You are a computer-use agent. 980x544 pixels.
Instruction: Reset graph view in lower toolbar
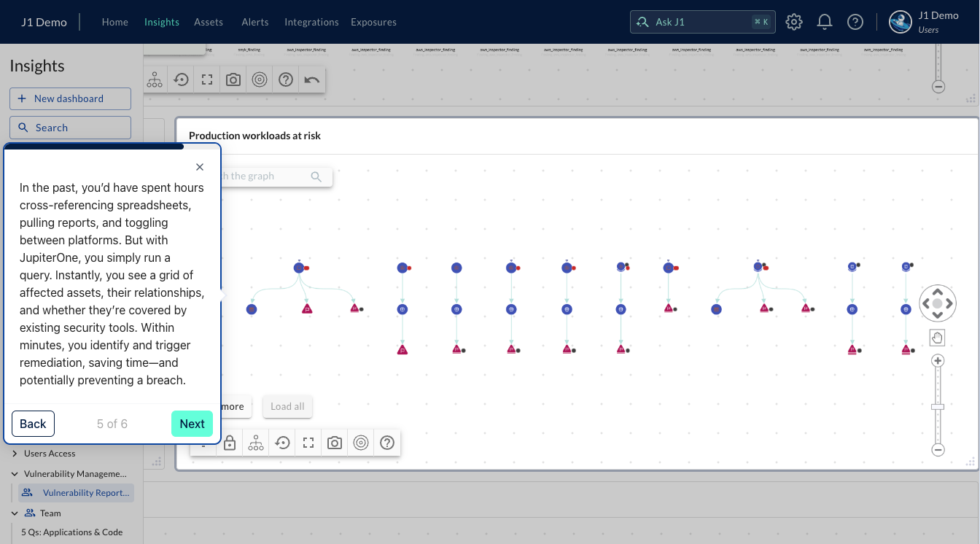pyautogui.click(x=282, y=443)
